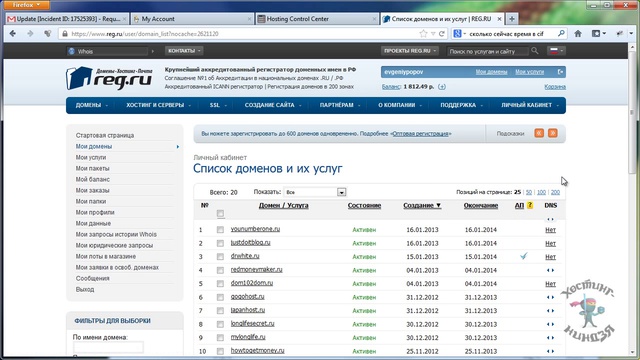This screenshot has width=640, height=360.
Task: Open the КОНТАКТЫ dropdown in top bar
Action: [184, 51]
